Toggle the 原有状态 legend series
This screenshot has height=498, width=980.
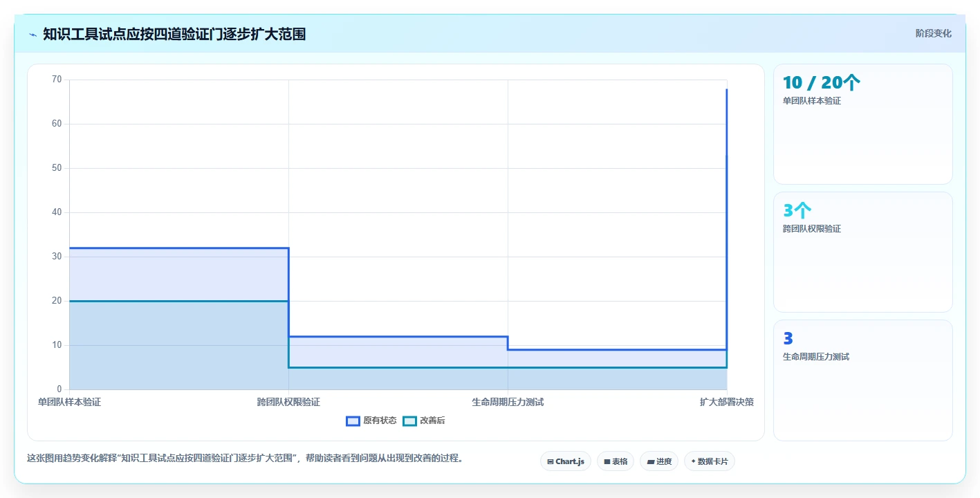371,421
